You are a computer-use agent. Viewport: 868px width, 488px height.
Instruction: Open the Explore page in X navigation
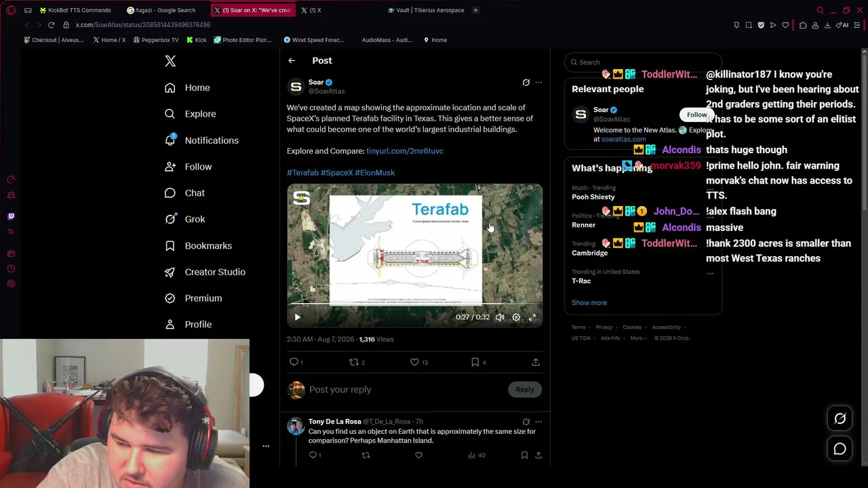191,114
